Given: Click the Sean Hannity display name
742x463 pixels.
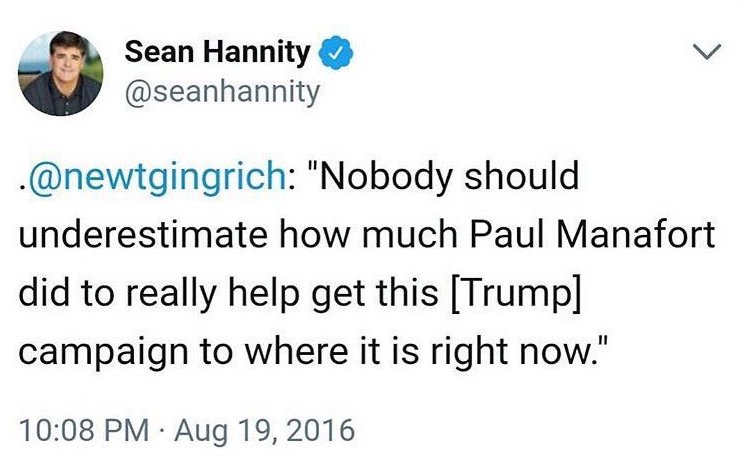Looking at the screenshot, I should coord(217,52).
